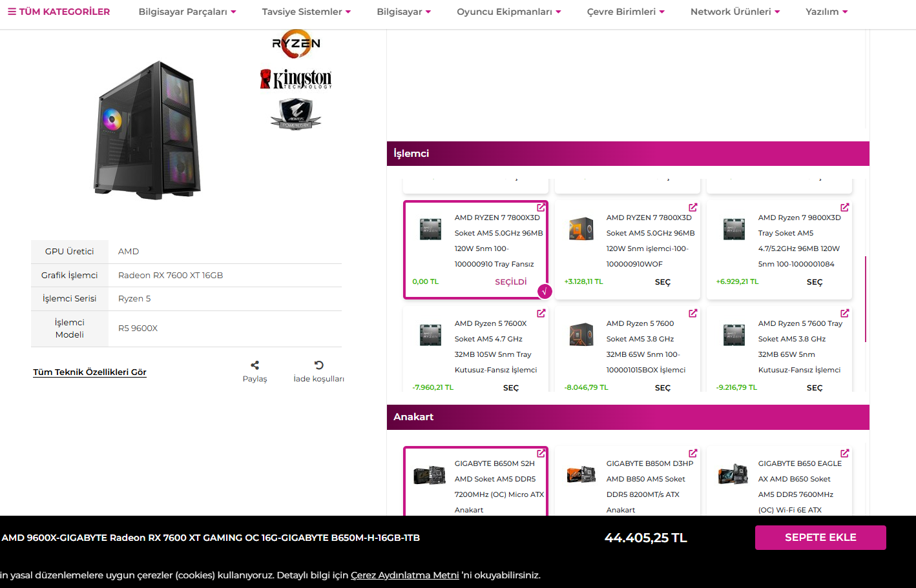Open external link on GIGABYTE B650M S2H card
Screen dimensions: 916x588
tap(541, 453)
